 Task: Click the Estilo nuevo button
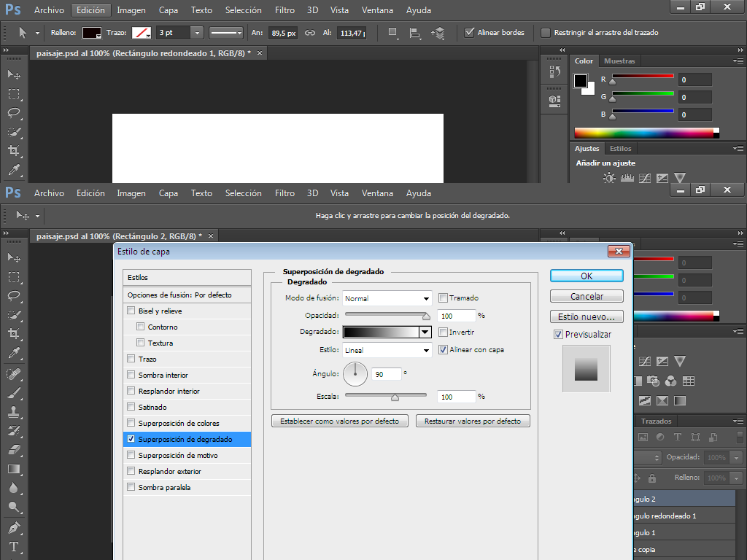[x=587, y=316]
